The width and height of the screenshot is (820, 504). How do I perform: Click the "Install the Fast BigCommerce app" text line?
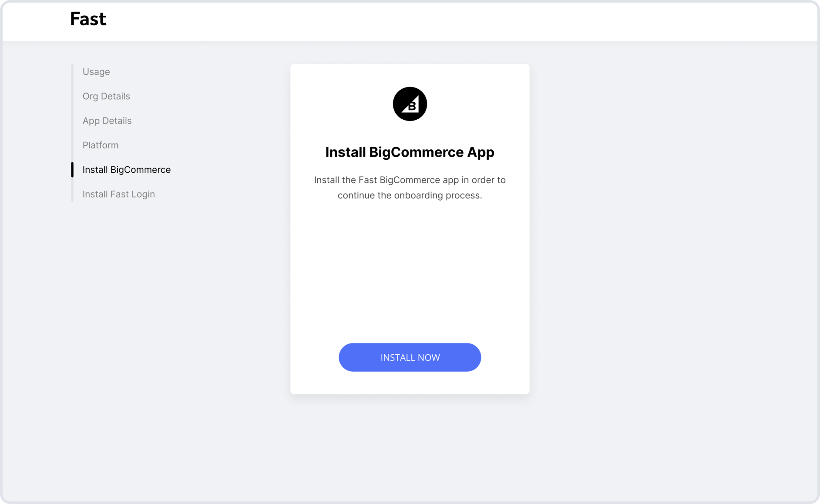(x=410, y=180)
